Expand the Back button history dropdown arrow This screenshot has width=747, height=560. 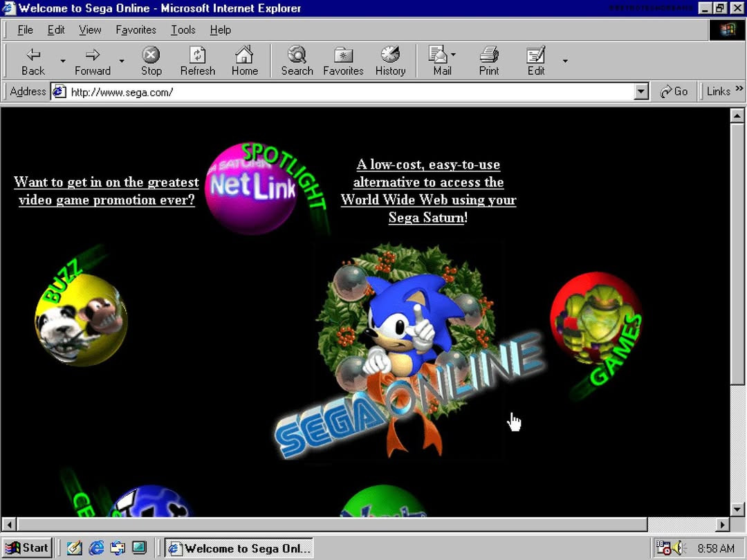pyautogui.click(x=63, y=61)
